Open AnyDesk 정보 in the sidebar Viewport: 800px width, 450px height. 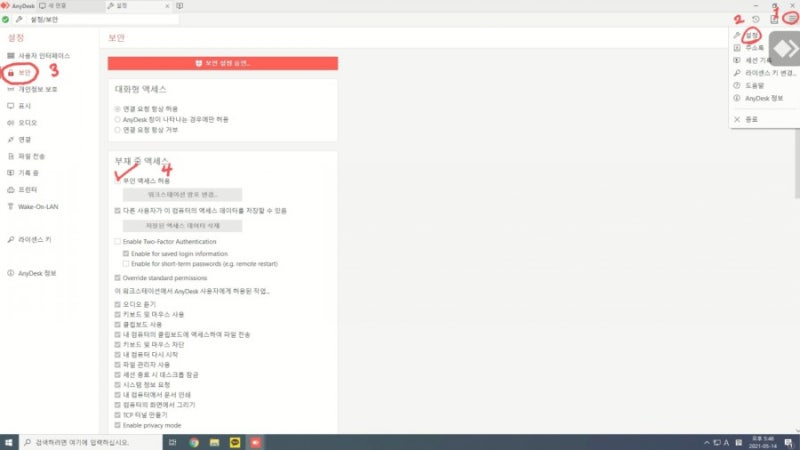tap(32, 273)
